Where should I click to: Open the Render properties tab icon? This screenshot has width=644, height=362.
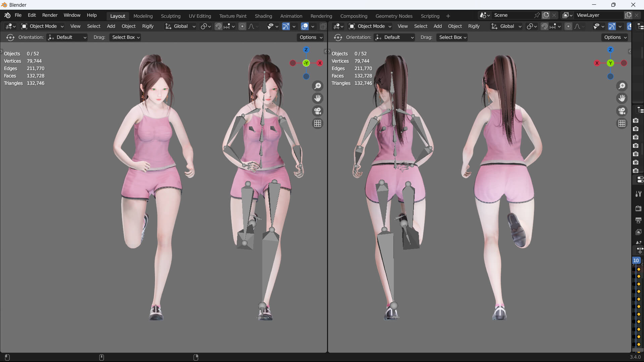[x=638, y=208]
